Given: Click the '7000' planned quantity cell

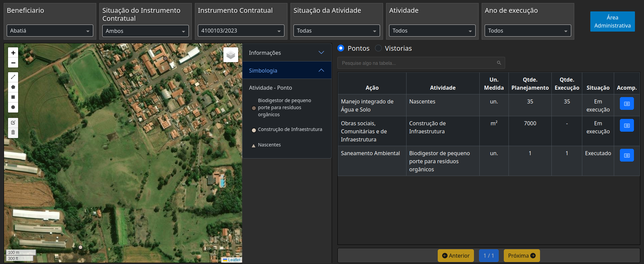Looking at the screenshot, I should point(530,131).
